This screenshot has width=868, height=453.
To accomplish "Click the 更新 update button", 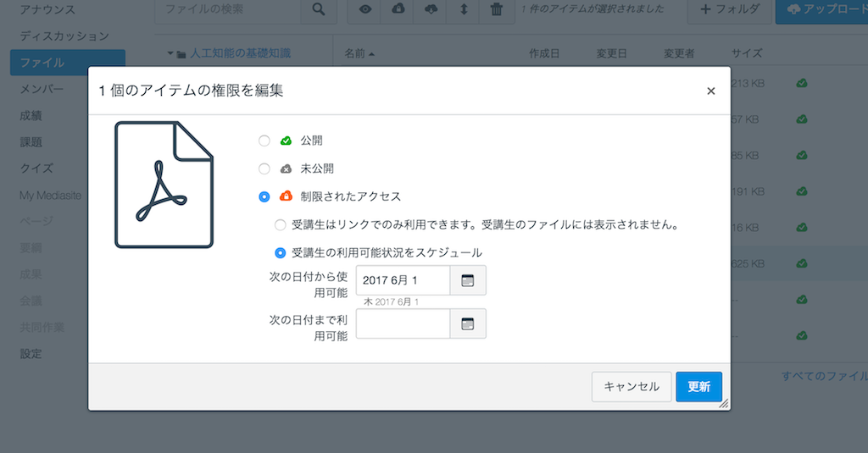I will (x=698, y=387).
